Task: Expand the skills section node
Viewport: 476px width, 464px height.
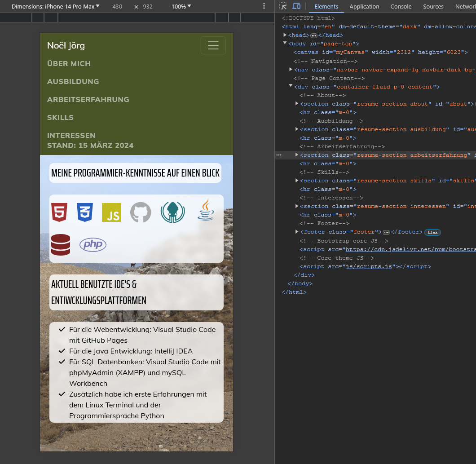Action: coord(296,181)
